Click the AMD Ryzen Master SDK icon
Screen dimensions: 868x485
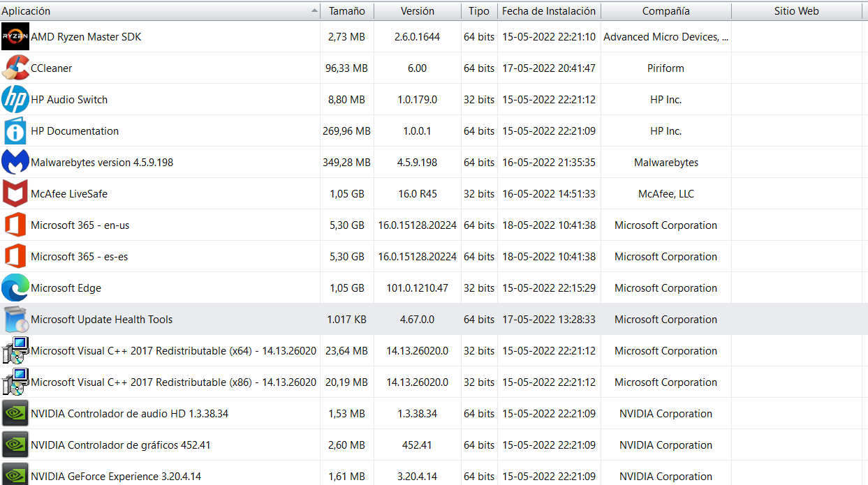coord(15,36)
